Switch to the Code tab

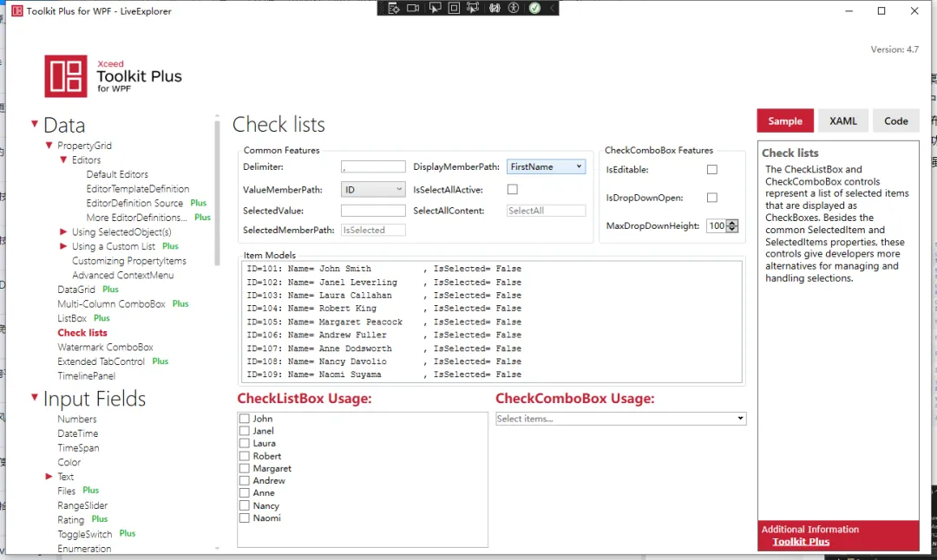(895, 120)
